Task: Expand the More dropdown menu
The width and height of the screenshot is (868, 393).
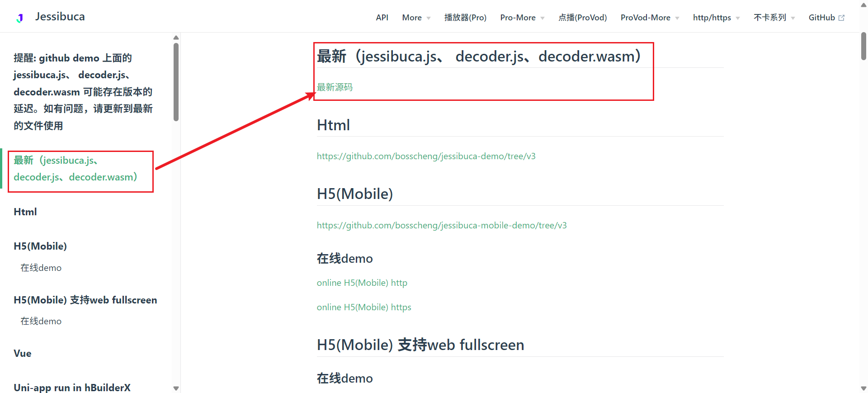Action: pyautogui.click(x=416, y=18)
